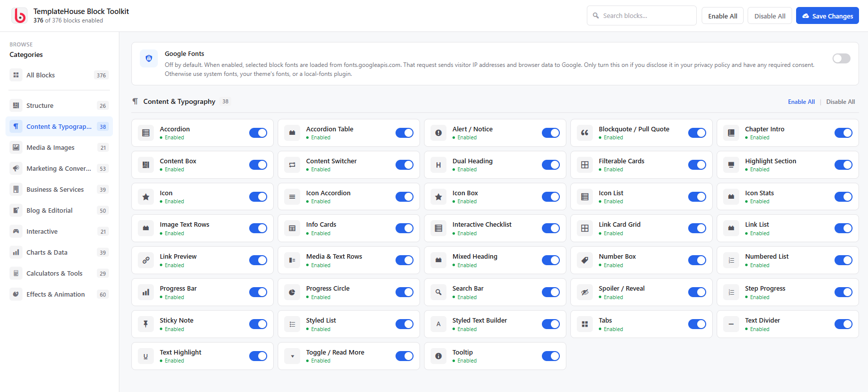Switch off the Icon Box toggle

click(551, 197)
